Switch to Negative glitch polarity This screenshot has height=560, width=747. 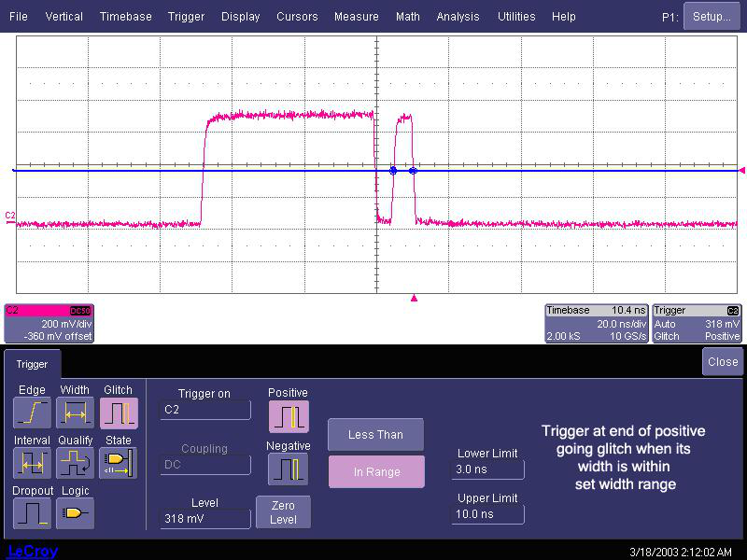(288, 469)
